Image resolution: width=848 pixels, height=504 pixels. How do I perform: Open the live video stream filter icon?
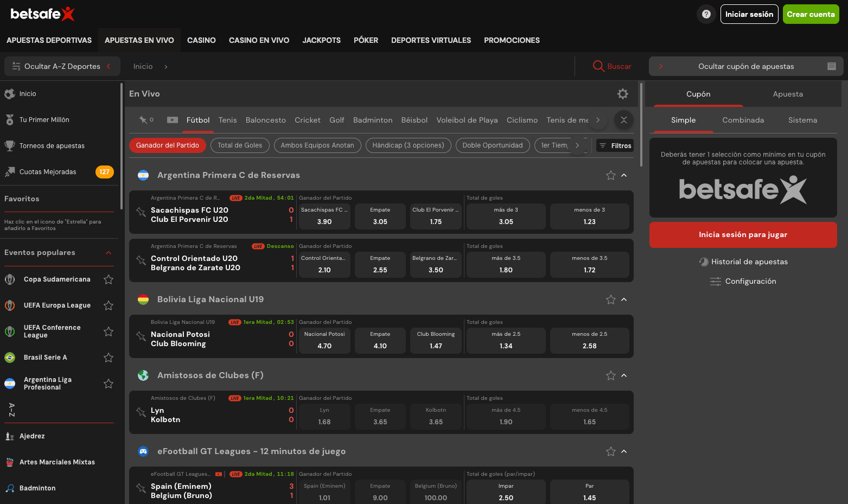click(x=173, y=120)
